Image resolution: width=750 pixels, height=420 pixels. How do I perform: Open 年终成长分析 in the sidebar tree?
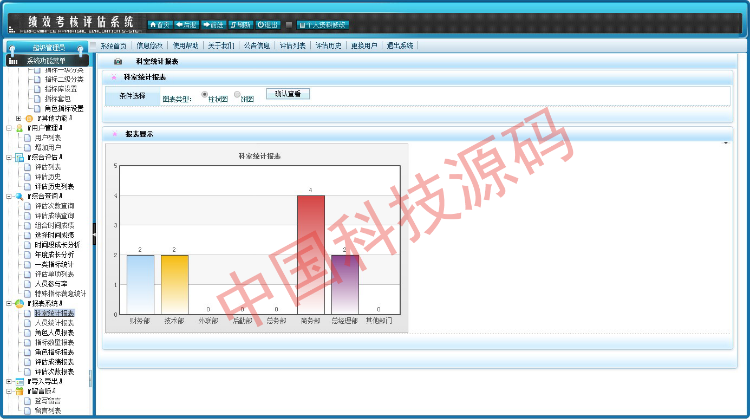[x=55, y=255]
